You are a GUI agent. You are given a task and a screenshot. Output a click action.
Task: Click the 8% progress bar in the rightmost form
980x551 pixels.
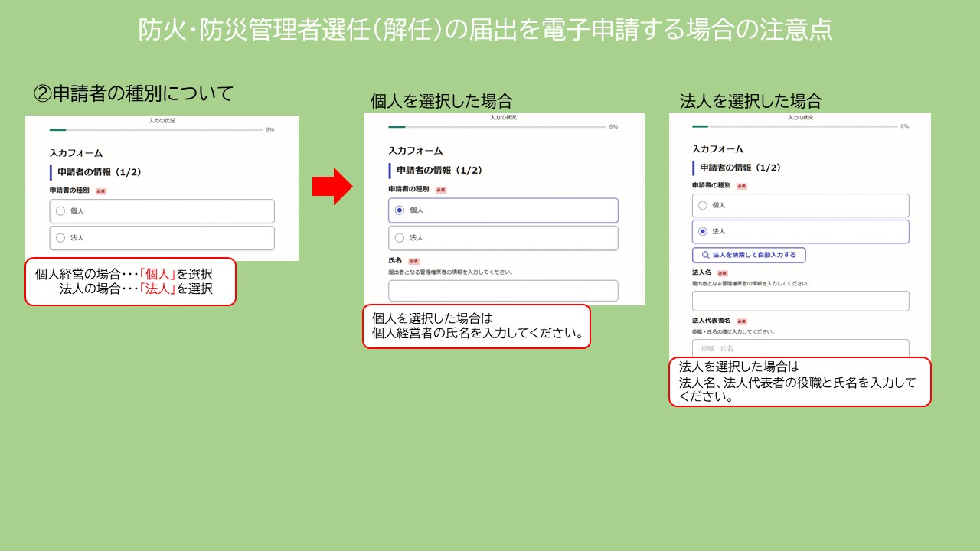(x=795, y=126)
